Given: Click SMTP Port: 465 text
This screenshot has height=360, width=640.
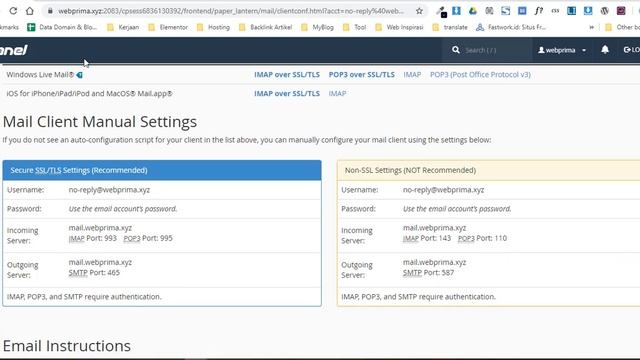Looking at the screenshot, I should 94,273.
